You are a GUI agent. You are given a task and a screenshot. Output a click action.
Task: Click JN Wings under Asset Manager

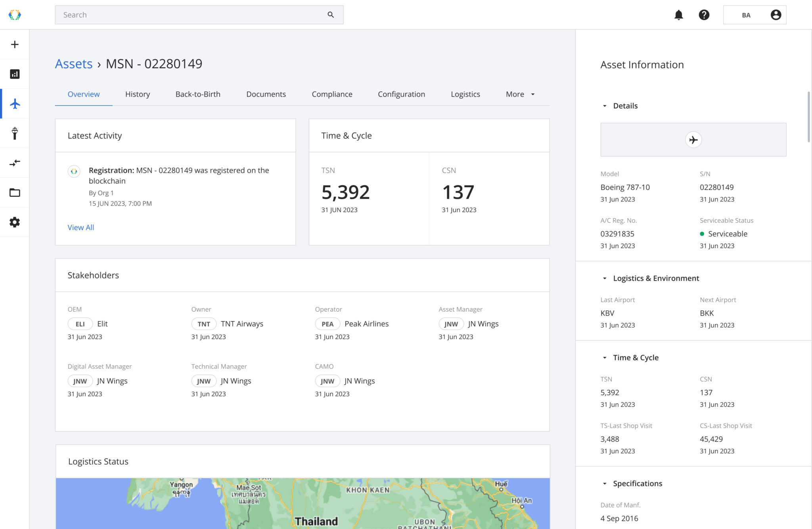[483, 324]
